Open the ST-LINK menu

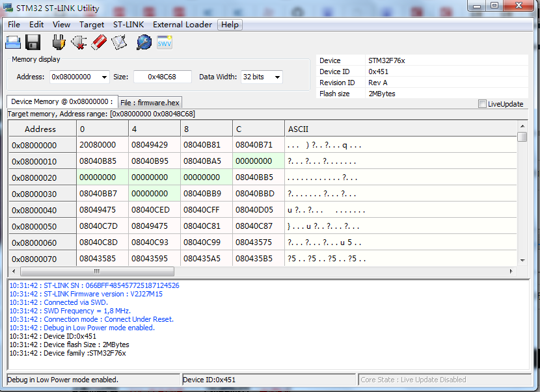tap(128, 25)
